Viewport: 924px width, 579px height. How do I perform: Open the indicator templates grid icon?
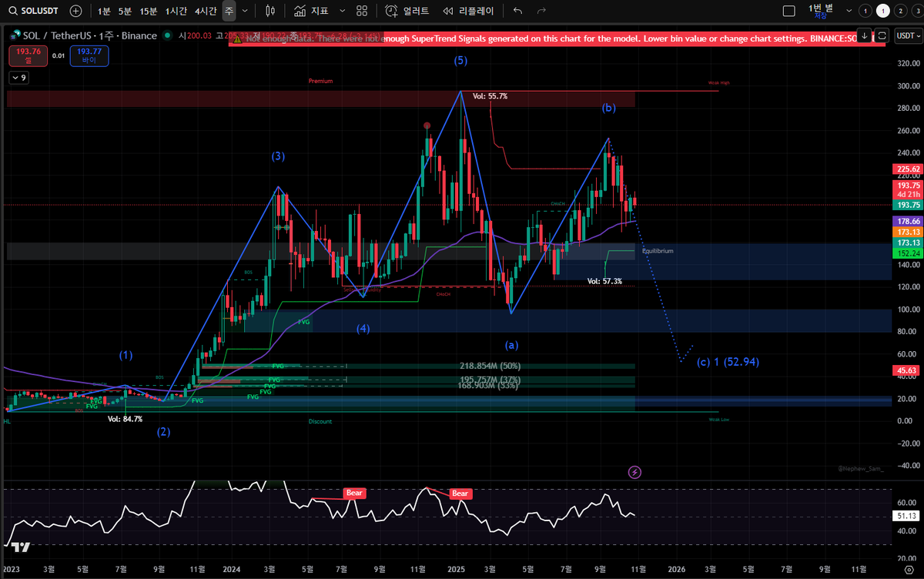point(362,12)
